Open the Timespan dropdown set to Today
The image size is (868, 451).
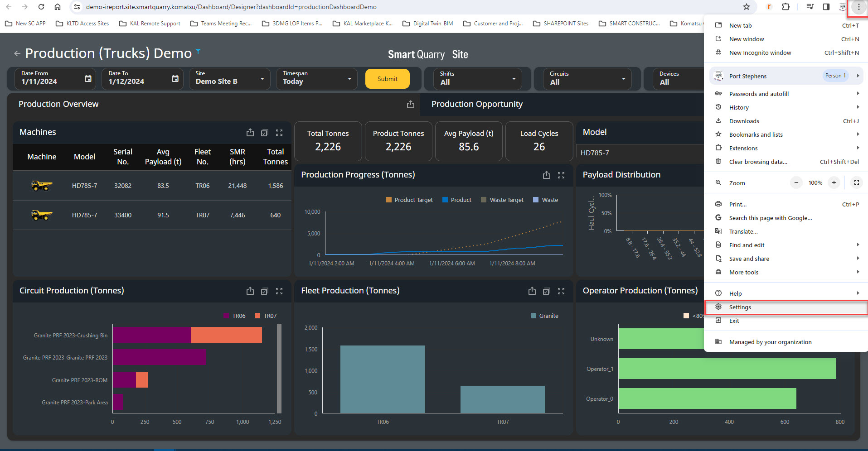[316, 79]
